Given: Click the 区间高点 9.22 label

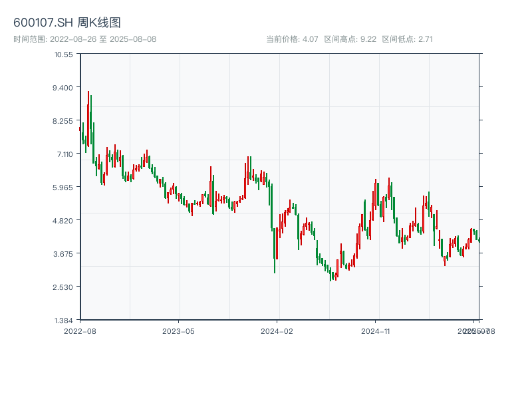Looking at the screenshot, I should point(350,39).
